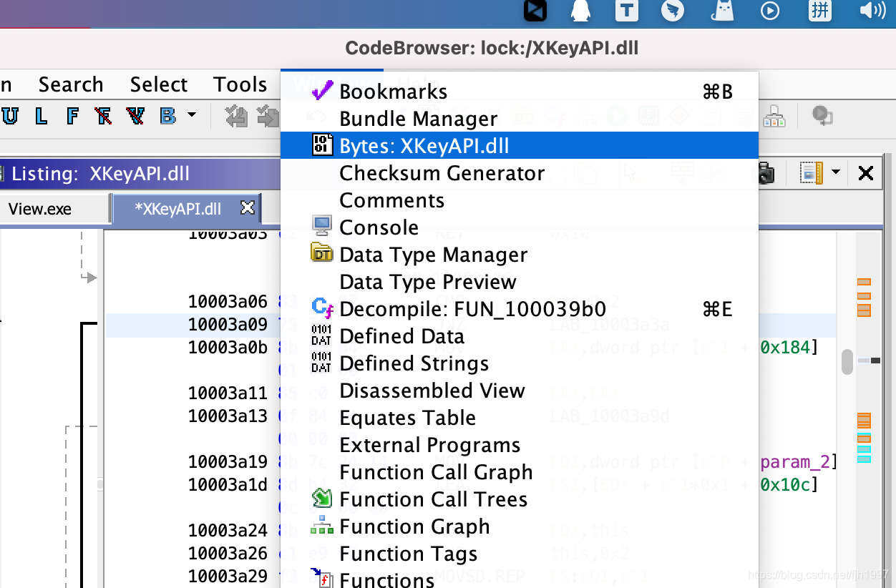Click the crossed-out V toolbar icon
This screenshot has height=588, width=896.
[x=135, y=116]
